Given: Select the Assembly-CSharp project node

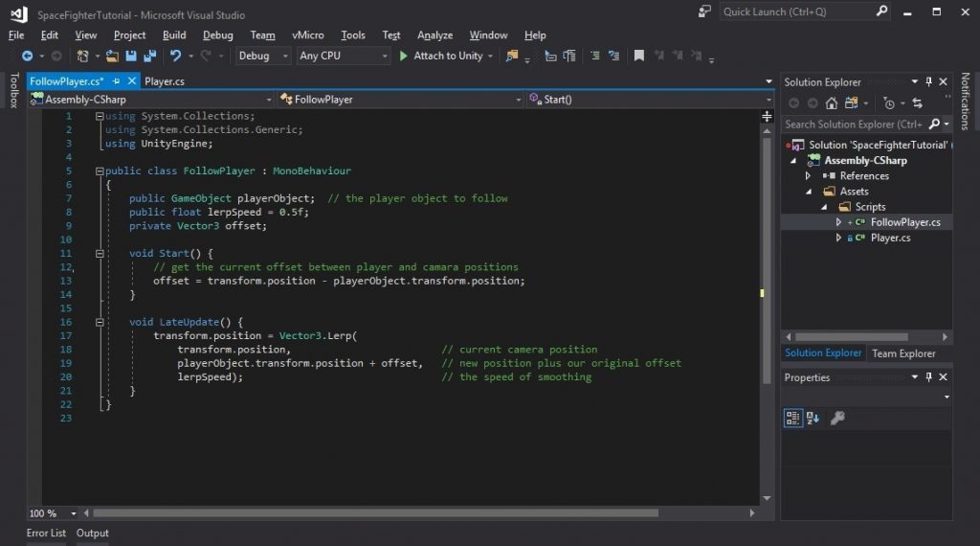Looking at the screenshot, I should pyautogui.click(x=865, y=161).
